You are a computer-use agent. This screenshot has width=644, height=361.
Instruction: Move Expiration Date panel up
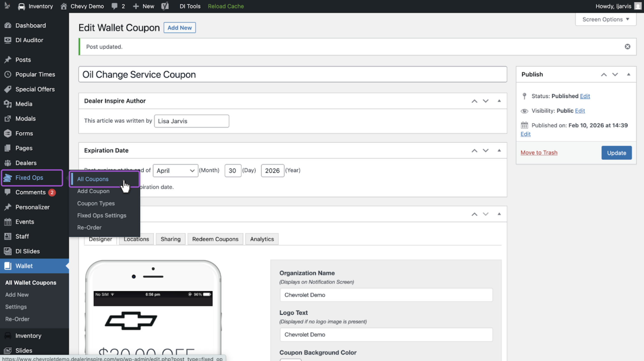click(x=474, y=150)
